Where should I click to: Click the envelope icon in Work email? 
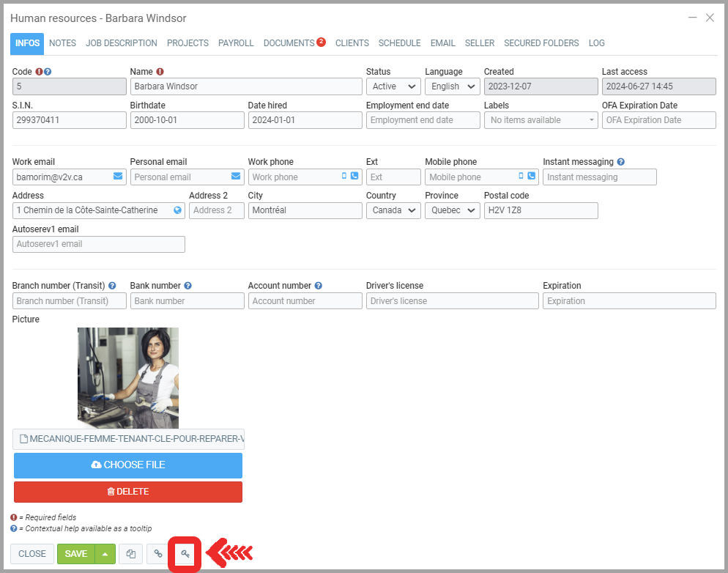118,177
